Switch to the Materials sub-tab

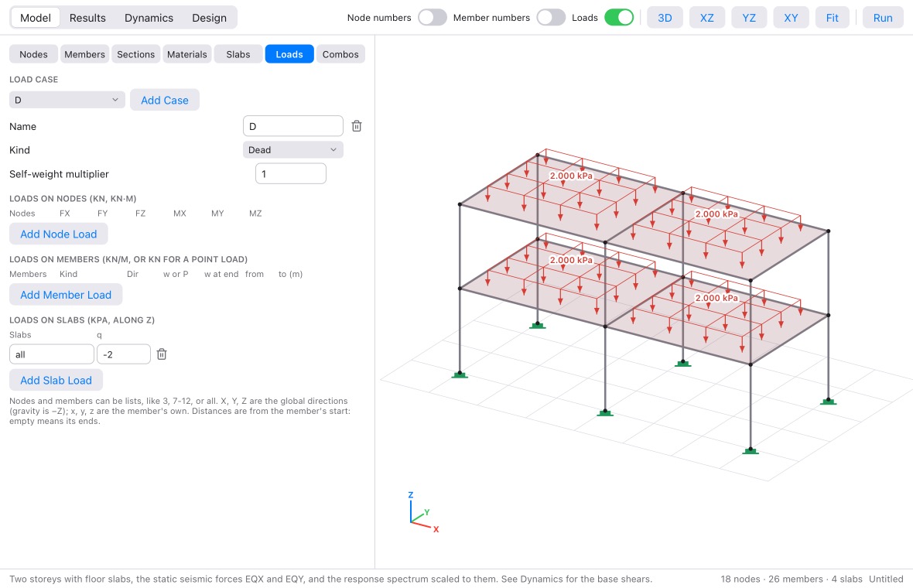[x=187, y=54]
